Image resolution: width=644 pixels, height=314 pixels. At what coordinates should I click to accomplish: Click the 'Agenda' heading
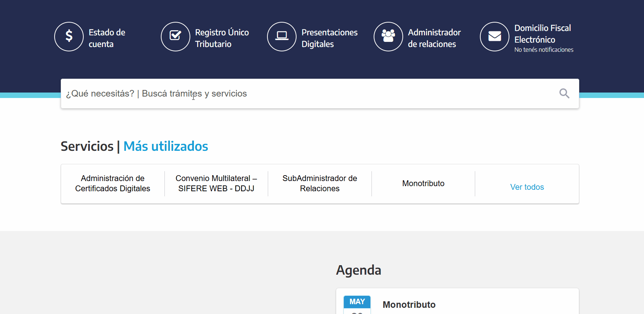[358, 270]
